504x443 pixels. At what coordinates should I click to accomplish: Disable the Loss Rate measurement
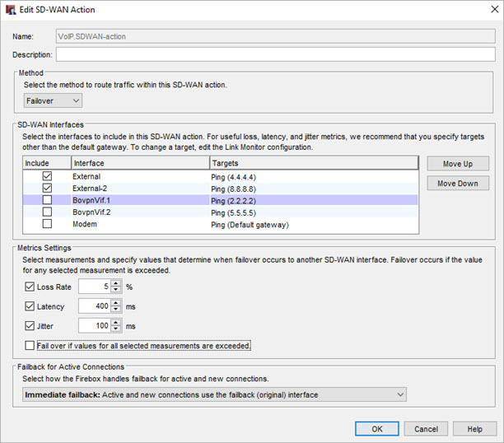[x=30, y=287]
